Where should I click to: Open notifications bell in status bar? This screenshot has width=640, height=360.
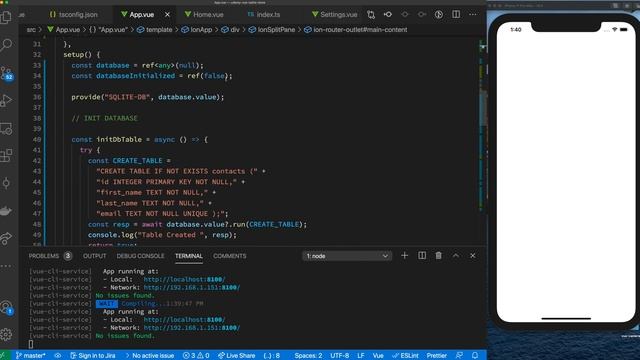pyautogui.click(x=475, y=356)
